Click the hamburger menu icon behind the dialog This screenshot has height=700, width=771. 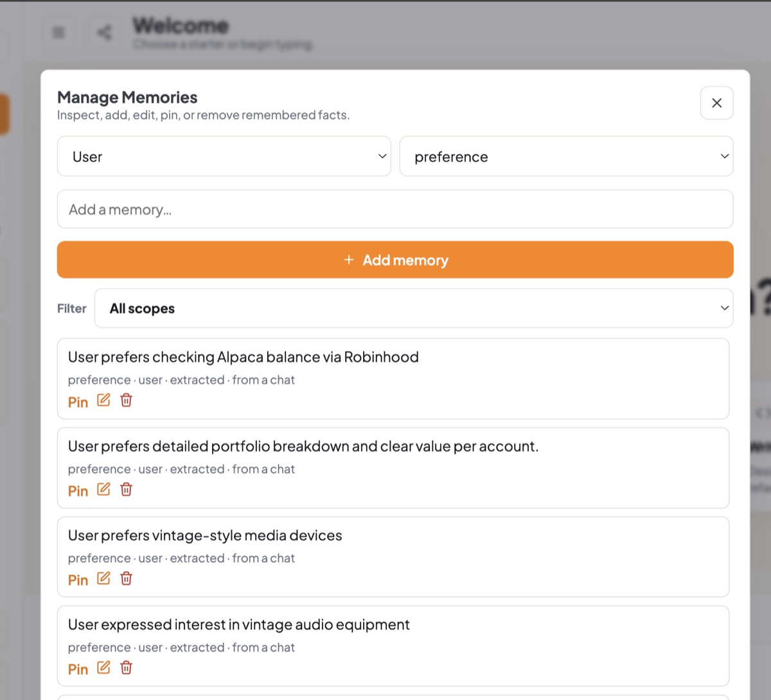pyautogui.click(x=58, y=32)
